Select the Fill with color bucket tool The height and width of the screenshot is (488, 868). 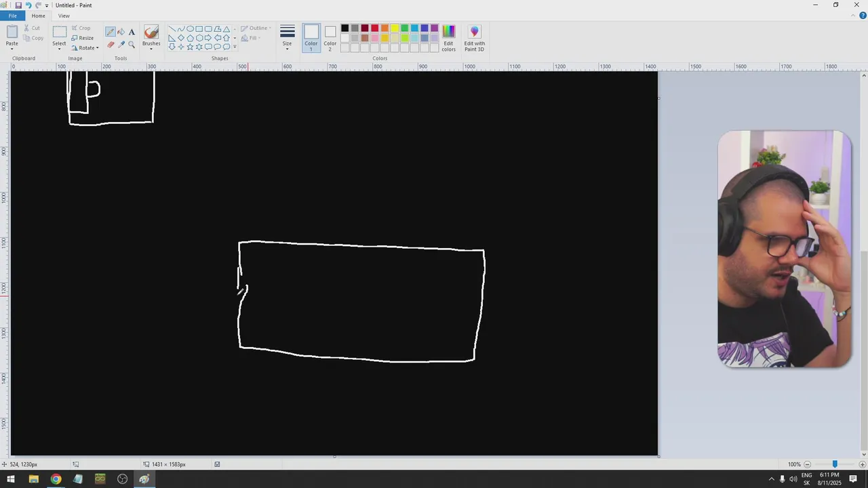(x=121, y=32)
